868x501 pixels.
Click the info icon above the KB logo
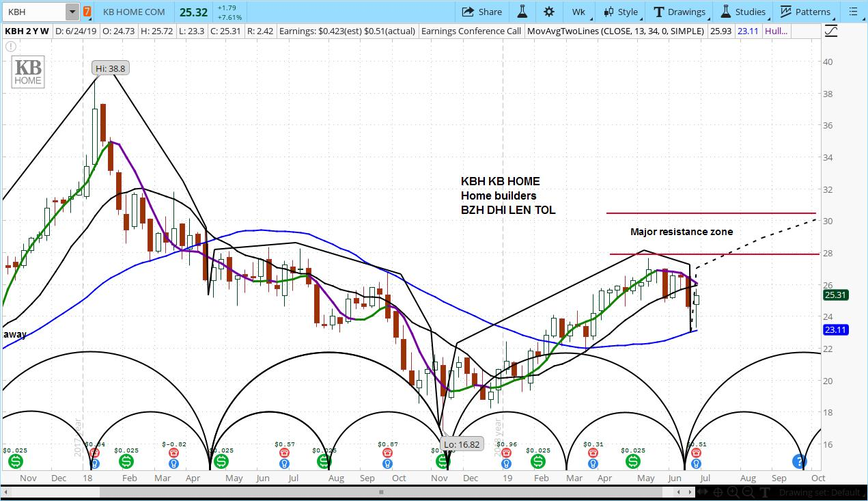tap(10, 46)
